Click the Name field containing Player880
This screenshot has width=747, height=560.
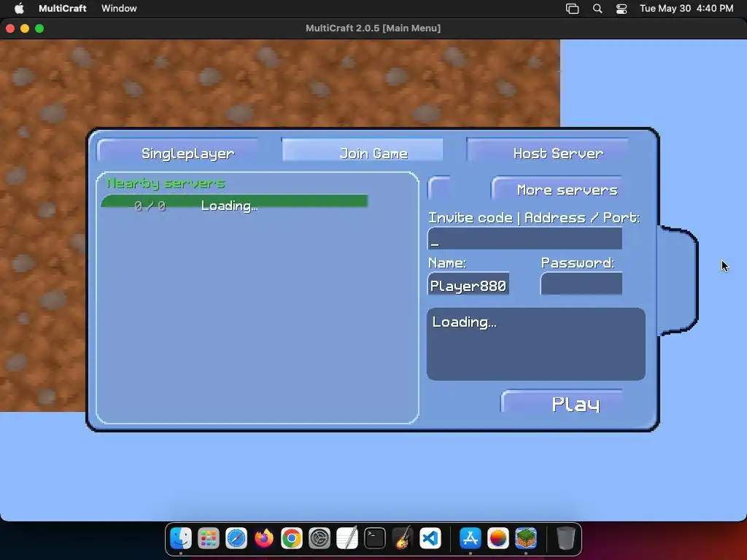click(469, 284)
